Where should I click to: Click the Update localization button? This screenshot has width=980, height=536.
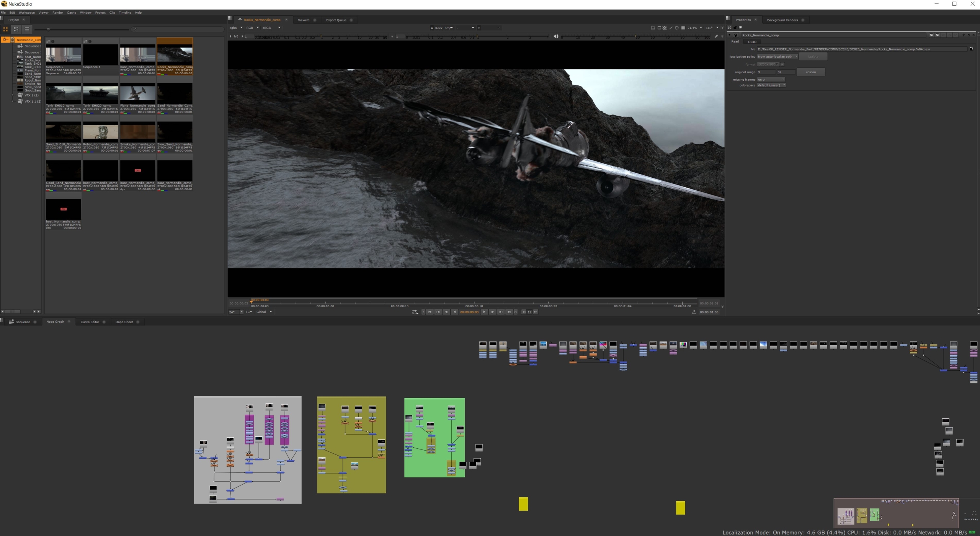click(813, 57)
